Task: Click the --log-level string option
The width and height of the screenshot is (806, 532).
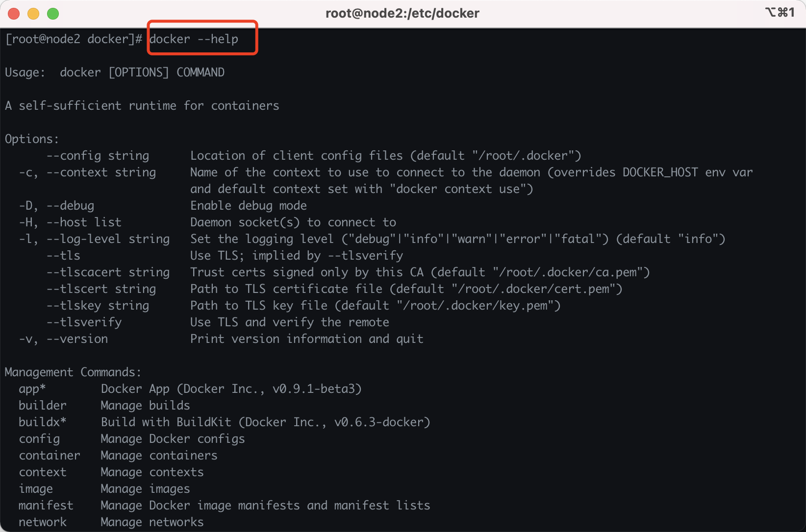Action: (108, 239)
